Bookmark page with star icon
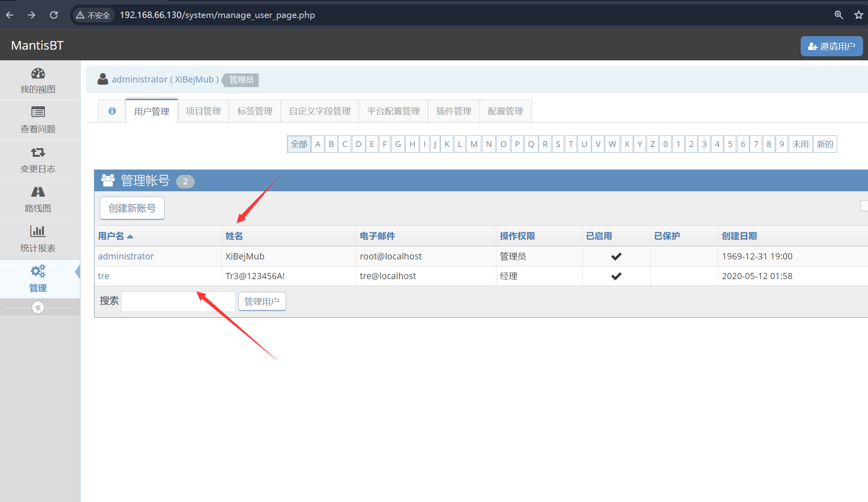Image resolution: width=868 pixels, height=502 pixels. (x=859, y=15)
